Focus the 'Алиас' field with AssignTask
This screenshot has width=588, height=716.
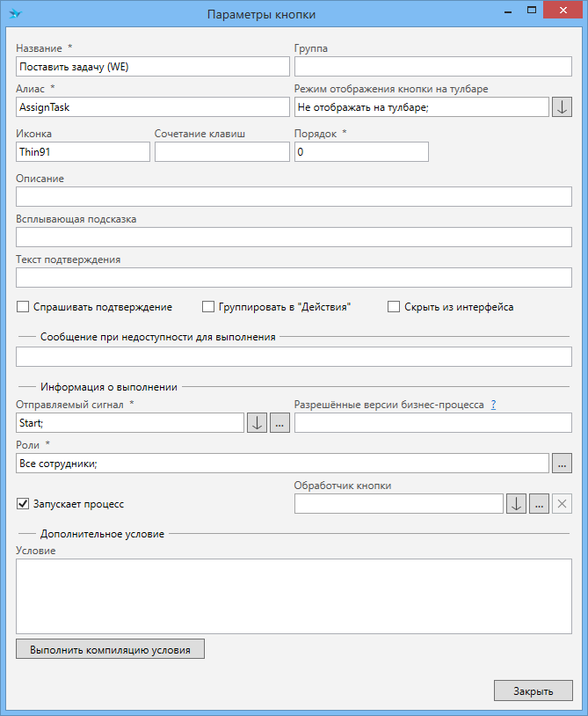152,106
